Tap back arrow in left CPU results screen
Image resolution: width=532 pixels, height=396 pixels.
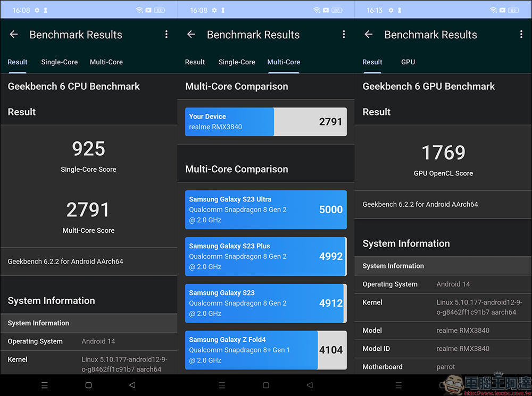[x=14, y=34]
